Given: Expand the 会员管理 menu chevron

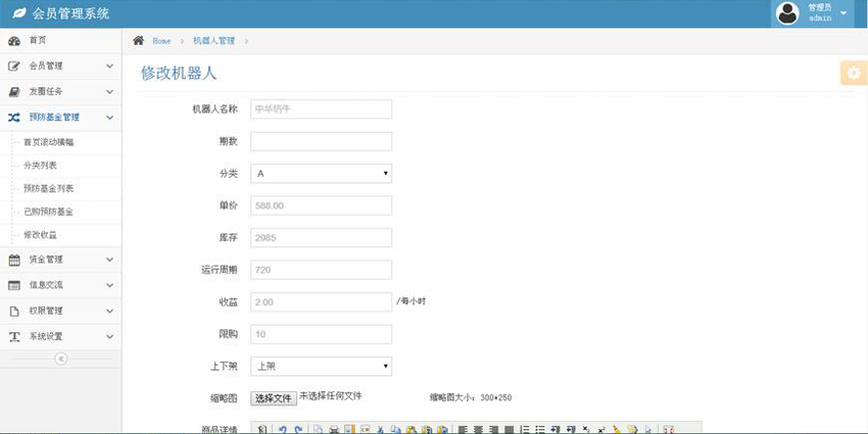Looking at the screenshot, I should (x=109, y=65).
